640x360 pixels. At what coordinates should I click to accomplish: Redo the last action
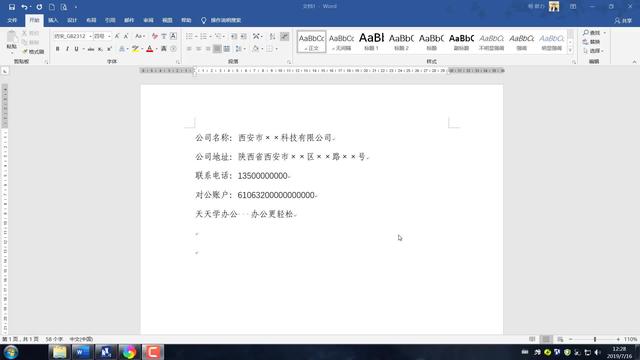[x=39, y=7]
